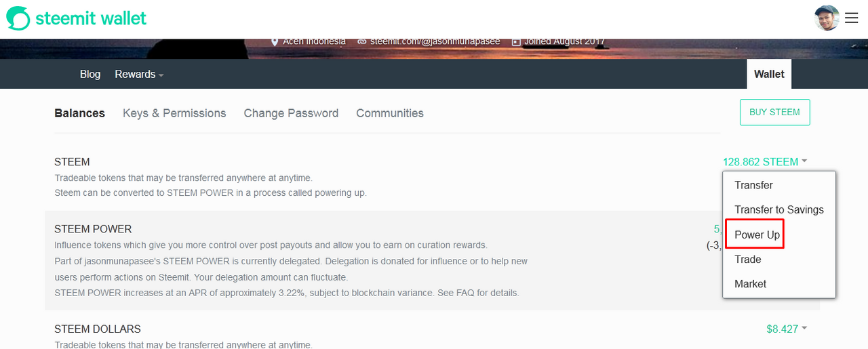Image resolution: width=868 pixels, height=349 pixels.
Task: Click the location pin icon
Action: (275, 42)
